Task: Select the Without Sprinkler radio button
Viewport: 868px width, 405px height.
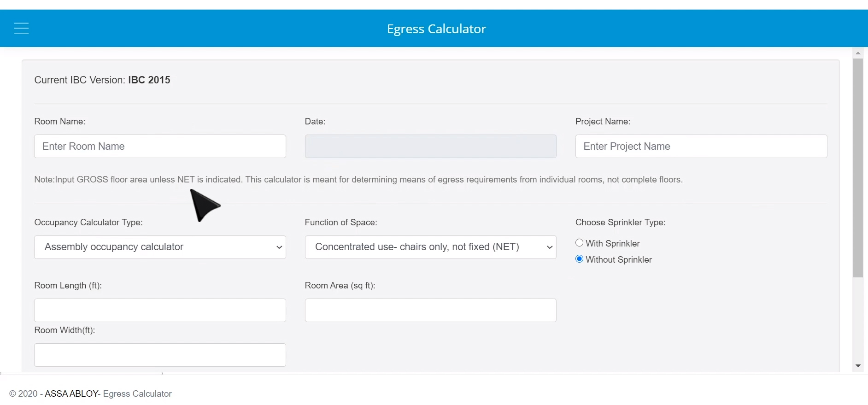Action: click(x=580, y=259)
